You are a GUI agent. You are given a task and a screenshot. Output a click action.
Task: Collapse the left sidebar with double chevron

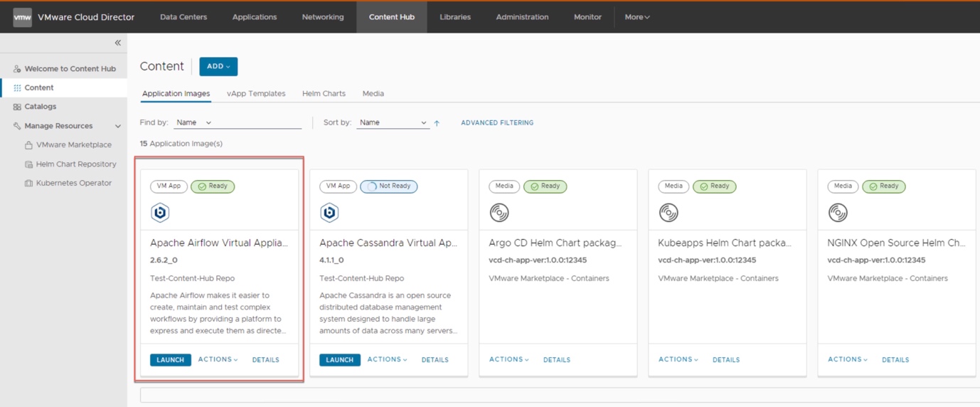point(117,43)
